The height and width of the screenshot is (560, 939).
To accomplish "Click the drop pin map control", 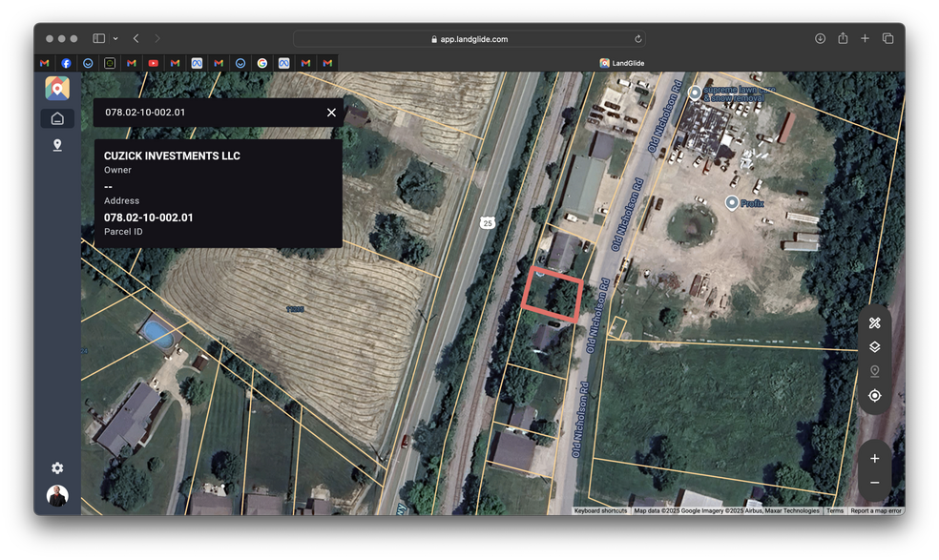I will tap(874, 371).
